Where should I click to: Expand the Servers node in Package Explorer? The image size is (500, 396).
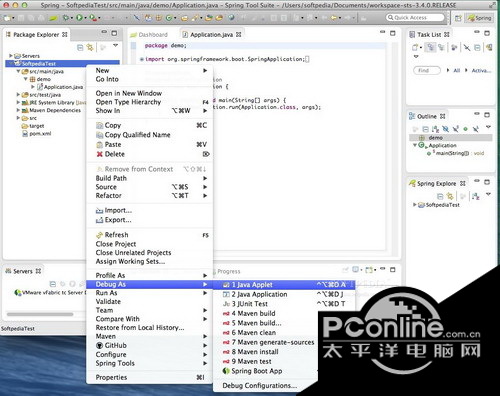coord(11,56)
